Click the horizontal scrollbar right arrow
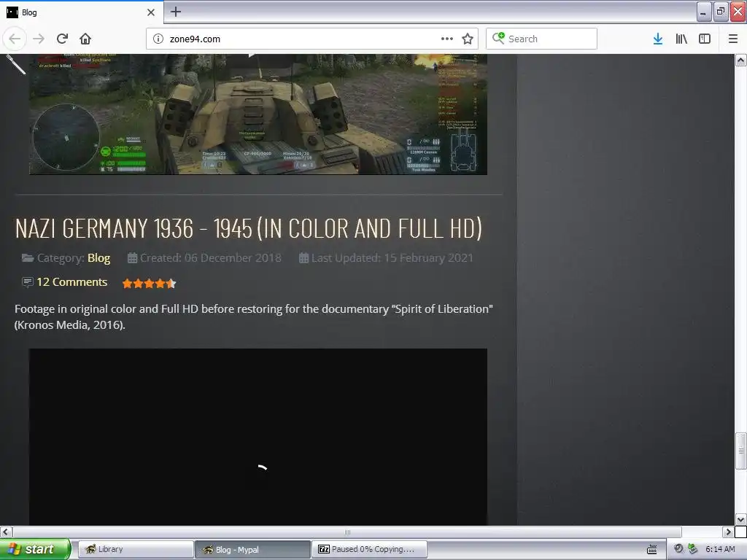Image resolution: width=747 pixels, height=560 pixels. click(x=728, y=532)
